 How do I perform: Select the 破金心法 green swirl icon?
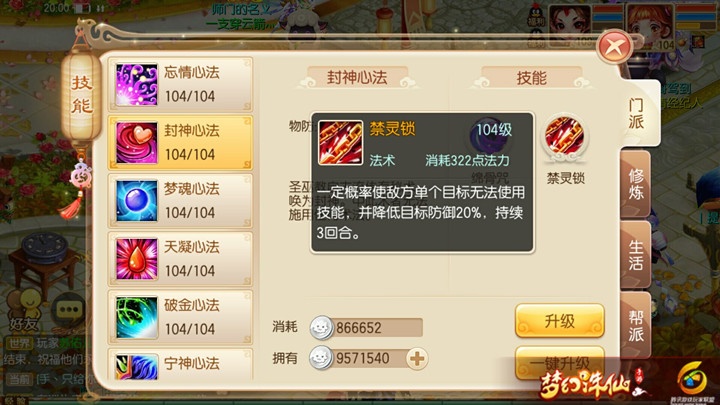pos(136,317)
